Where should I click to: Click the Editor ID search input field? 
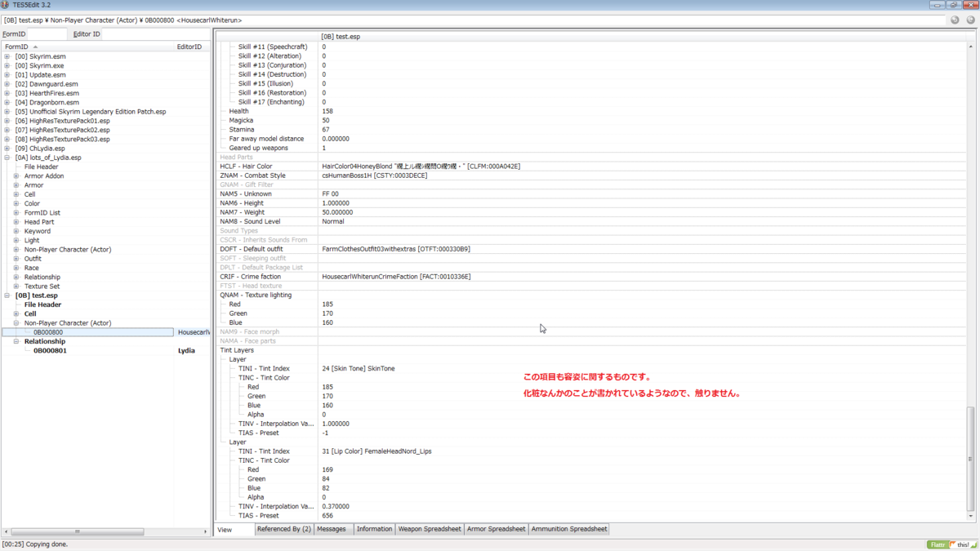[x=155, y=34]
